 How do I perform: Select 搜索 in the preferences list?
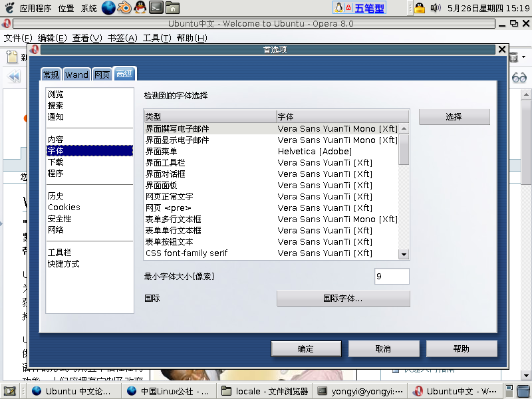(x=90, y=106)
